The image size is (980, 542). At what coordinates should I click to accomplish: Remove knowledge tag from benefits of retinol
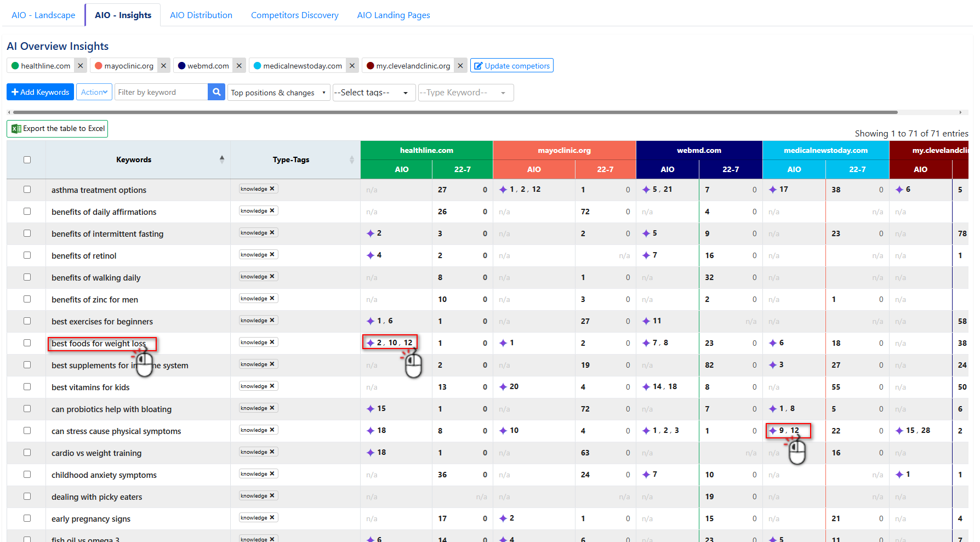[x=272, y=254]
